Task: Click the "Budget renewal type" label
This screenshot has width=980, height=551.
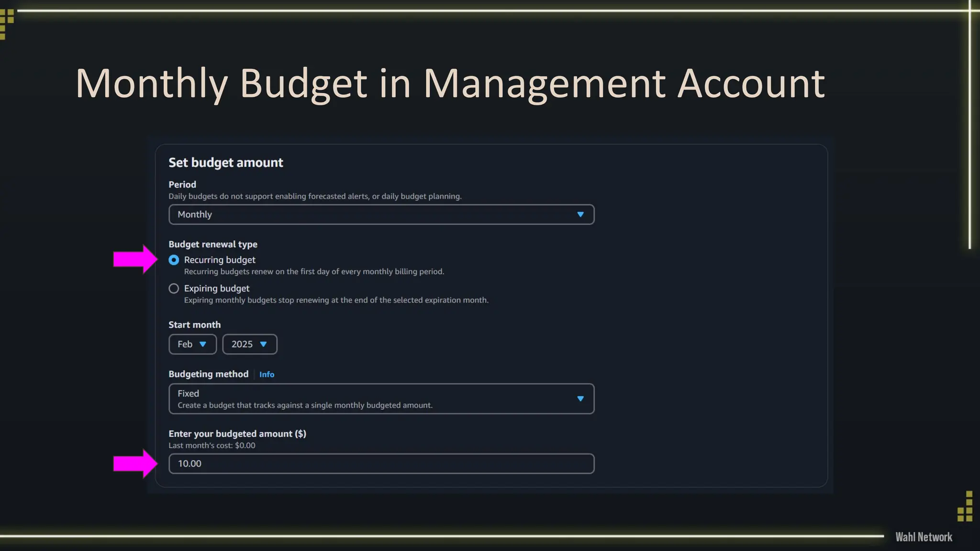Action: tap(213, 244)
